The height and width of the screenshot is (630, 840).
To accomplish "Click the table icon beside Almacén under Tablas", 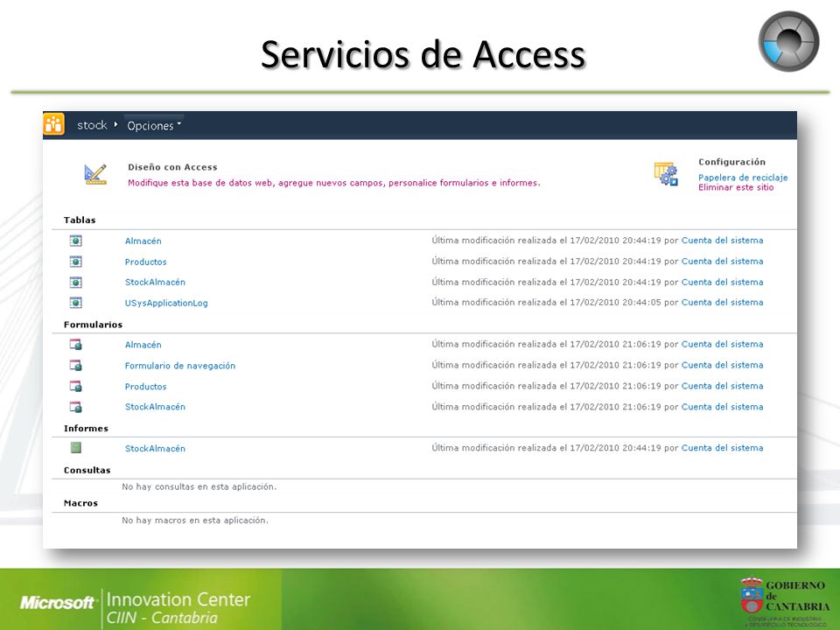I will 75,241.
